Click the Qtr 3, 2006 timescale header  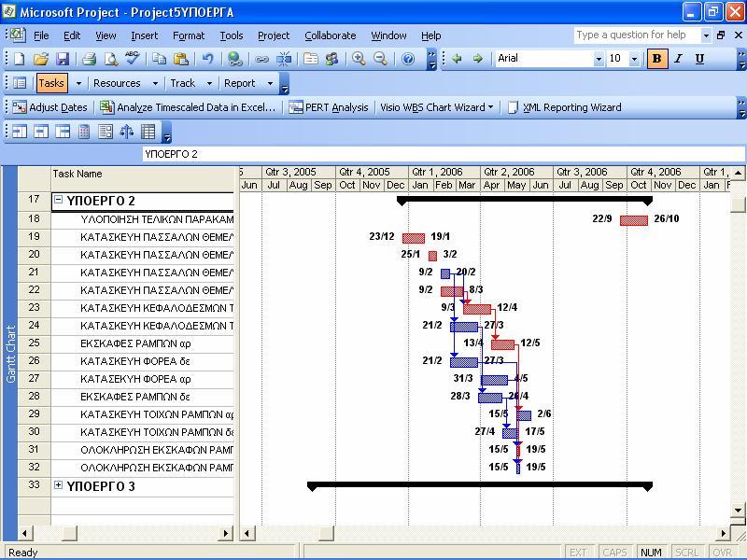coord(589,172)
